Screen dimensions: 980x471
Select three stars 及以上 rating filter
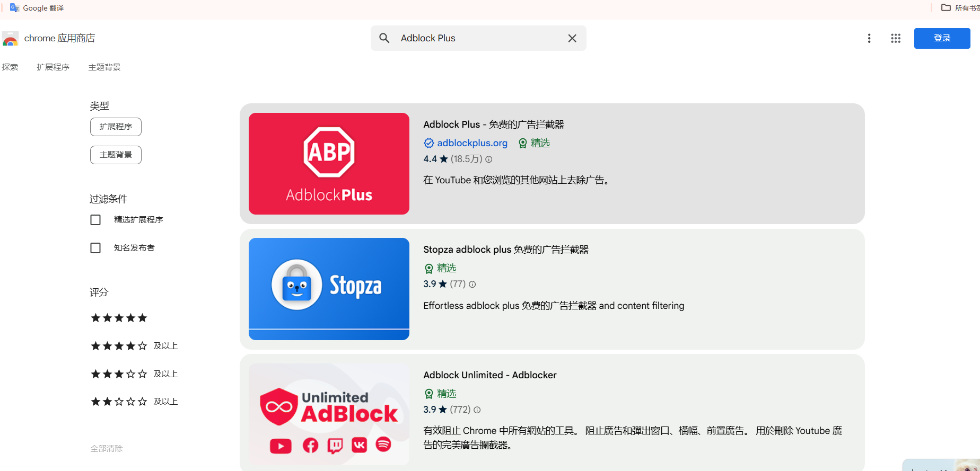[x=134, y=374]
